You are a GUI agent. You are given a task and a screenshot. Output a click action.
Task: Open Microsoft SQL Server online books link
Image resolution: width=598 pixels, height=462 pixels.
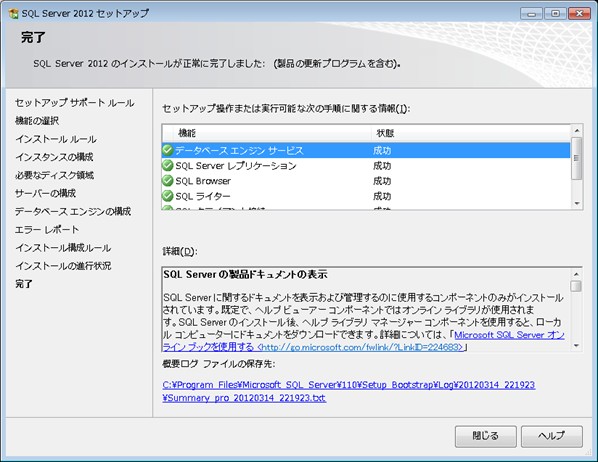[363, 341]
